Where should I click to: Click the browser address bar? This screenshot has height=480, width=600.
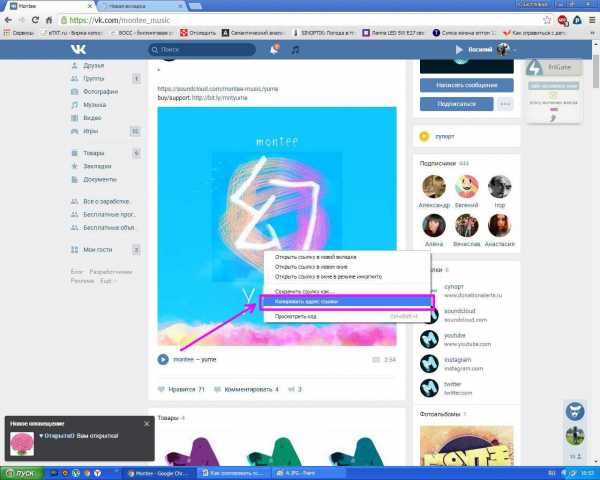point(298,20)
